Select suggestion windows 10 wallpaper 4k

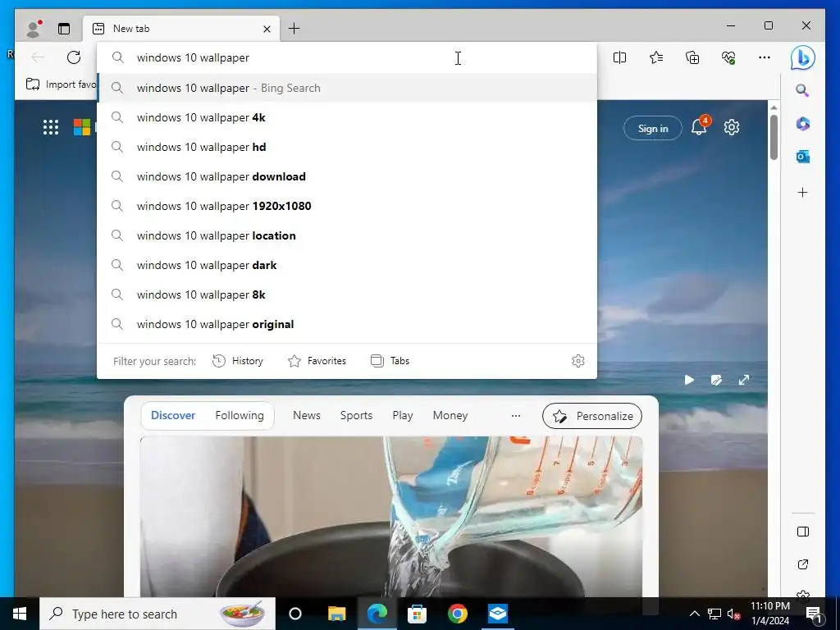point(347,117)
